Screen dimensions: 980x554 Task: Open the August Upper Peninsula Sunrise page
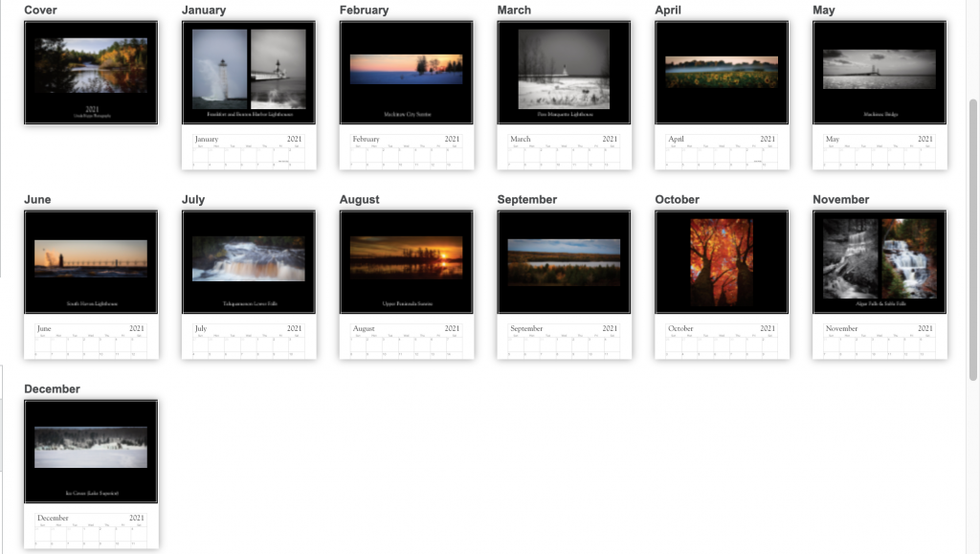[406, 261]
